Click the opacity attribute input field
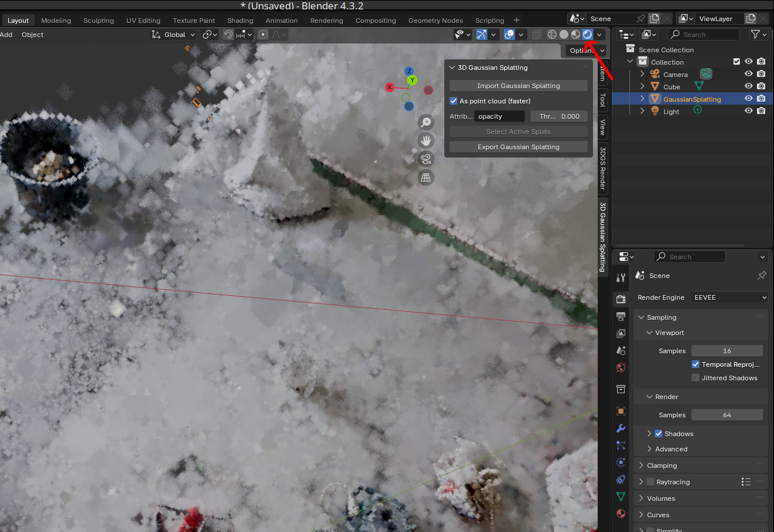 click(x=499, y=116)
